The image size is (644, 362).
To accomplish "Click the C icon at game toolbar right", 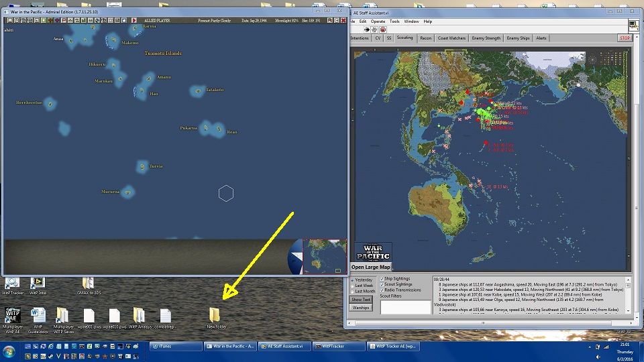I will 336,20.
